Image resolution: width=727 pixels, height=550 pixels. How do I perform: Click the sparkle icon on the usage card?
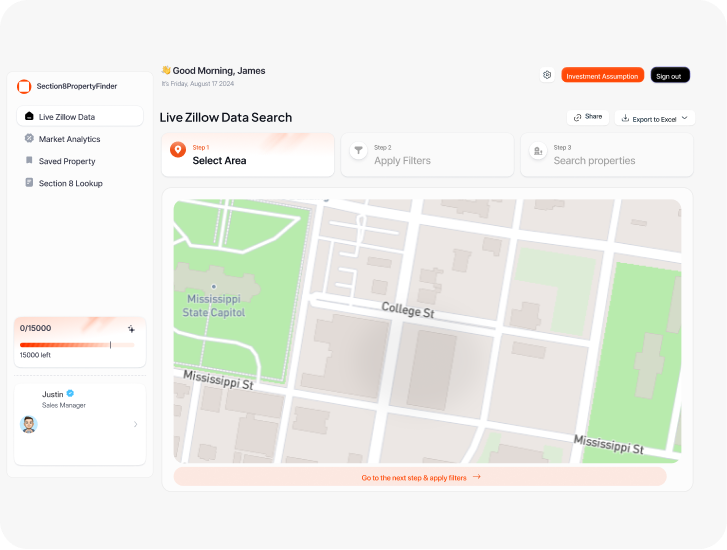click(131, 328)
